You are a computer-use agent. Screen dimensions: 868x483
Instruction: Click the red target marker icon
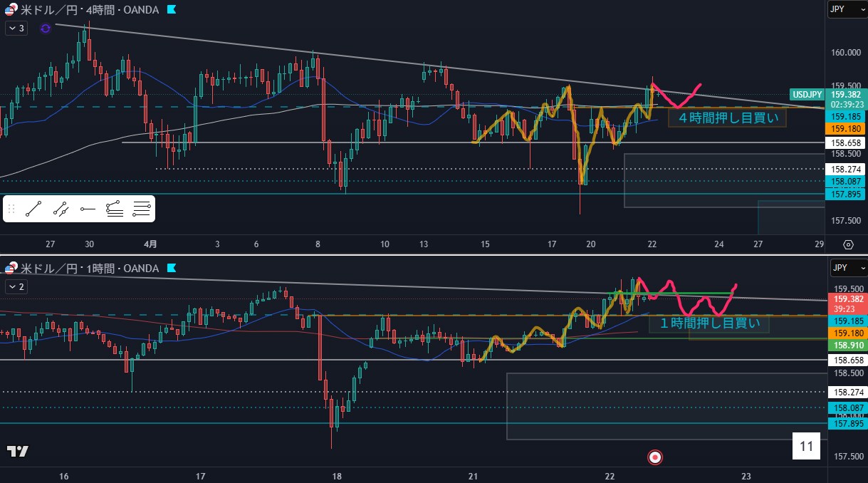[655, 456]
